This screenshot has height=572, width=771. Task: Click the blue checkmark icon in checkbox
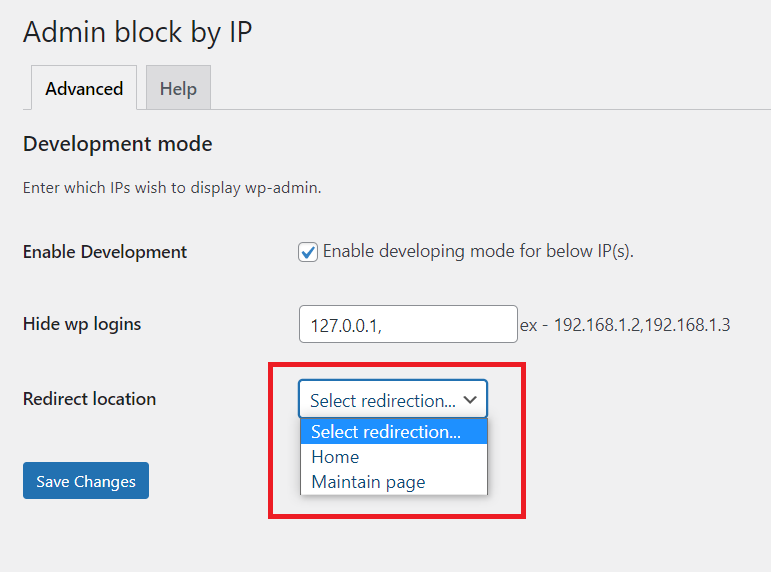tap(308, 252)
